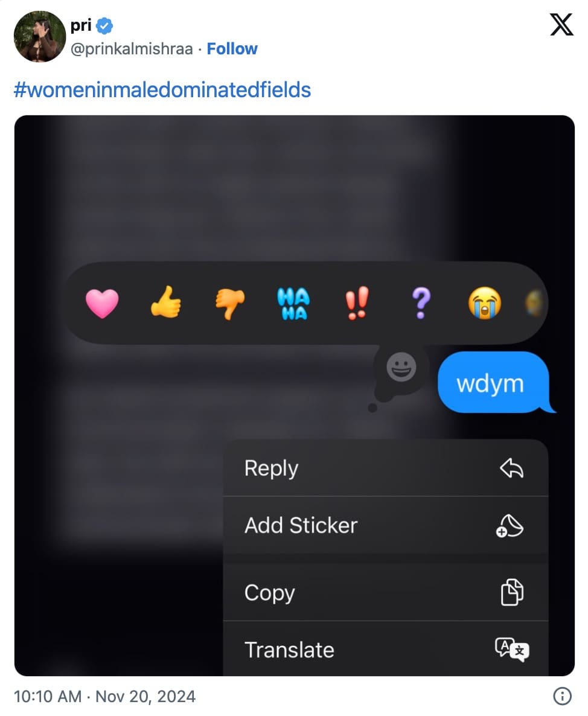Screen dimensions: 588x716
Task: Tap the thumbs up reaction
Action: pos(167,304)
